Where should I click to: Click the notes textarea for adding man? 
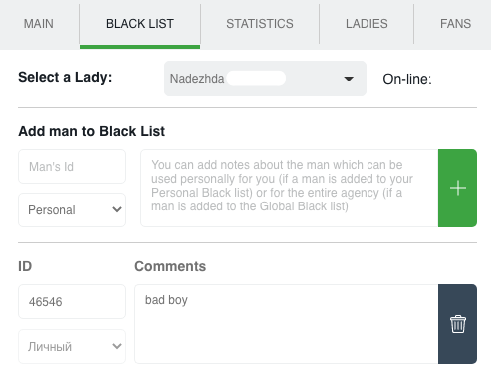coord(289,188)
